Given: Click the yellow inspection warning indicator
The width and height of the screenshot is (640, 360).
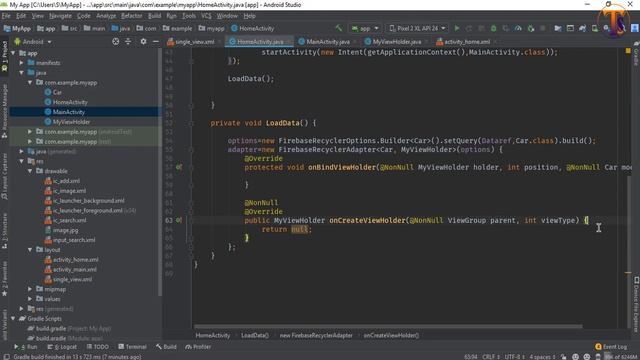Looking at the screenshot, I should (628, 51).
